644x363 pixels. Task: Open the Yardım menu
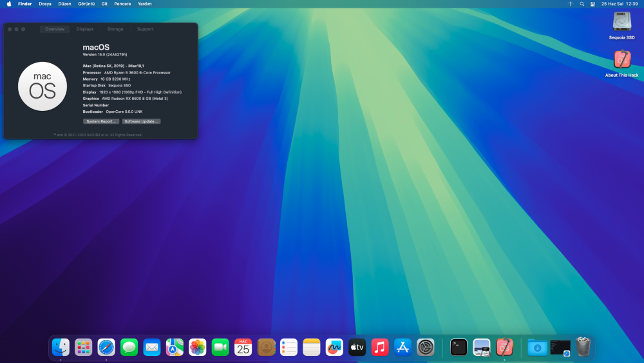coord(144,4)
